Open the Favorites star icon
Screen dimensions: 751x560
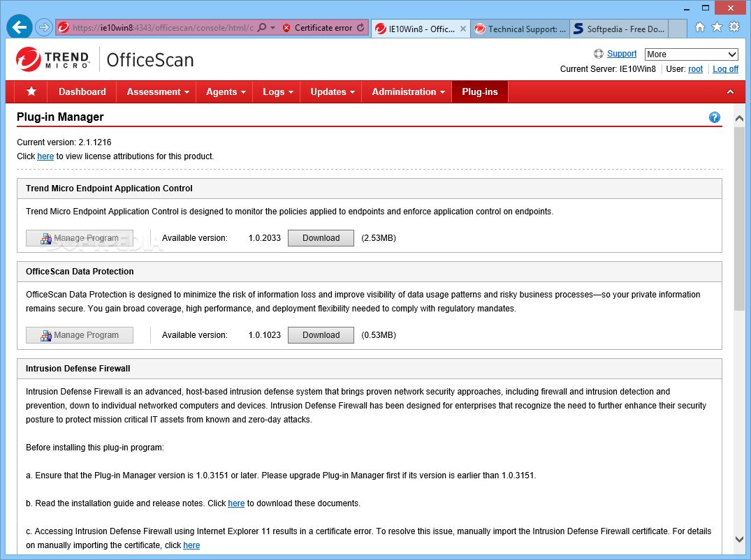coord(717,27)
